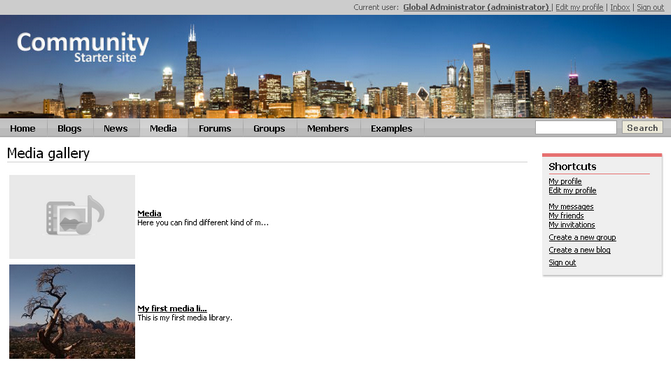Open the My first media li... link

(x=172, y=308)
